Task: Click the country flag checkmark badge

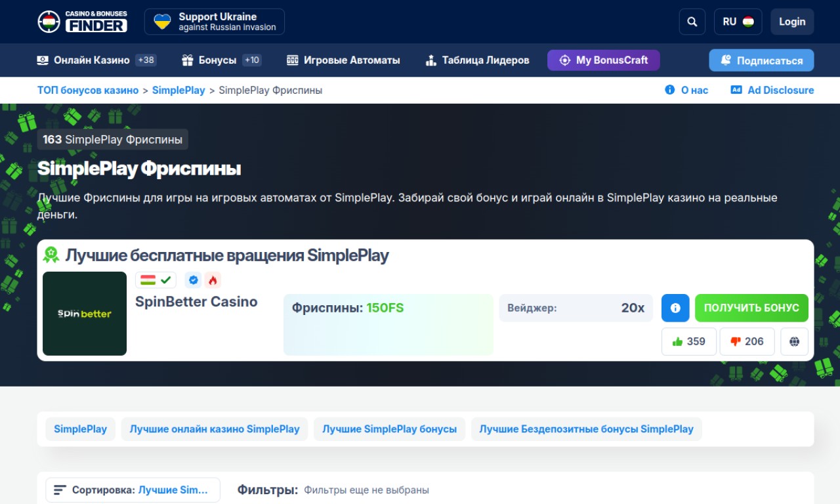Action: click(x=156, y=280)
